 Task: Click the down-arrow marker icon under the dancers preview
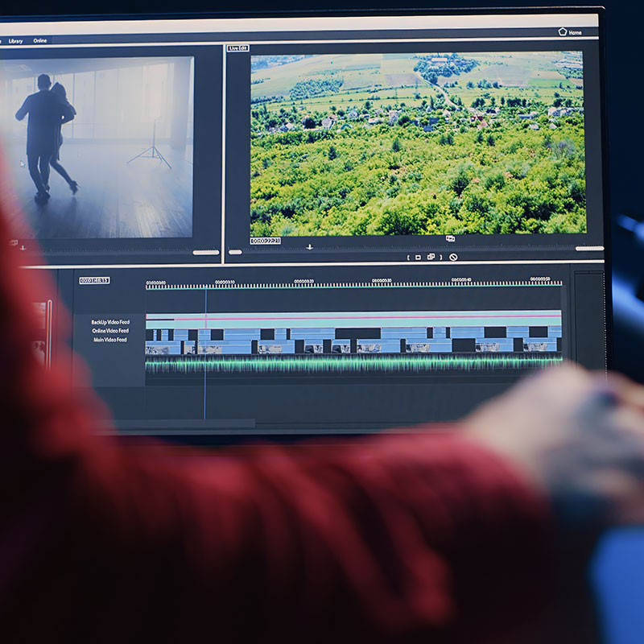pyautogui.click(x=23, y=248)
